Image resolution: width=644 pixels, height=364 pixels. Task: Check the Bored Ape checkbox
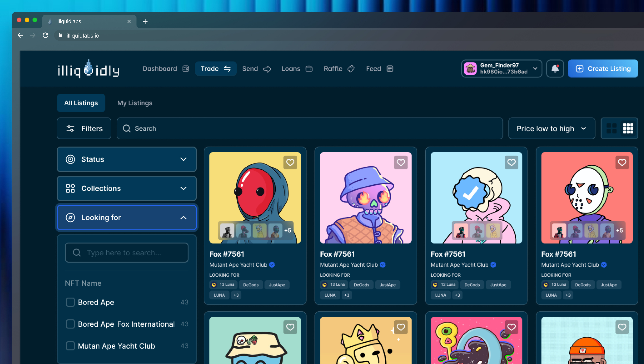[70, 302]
